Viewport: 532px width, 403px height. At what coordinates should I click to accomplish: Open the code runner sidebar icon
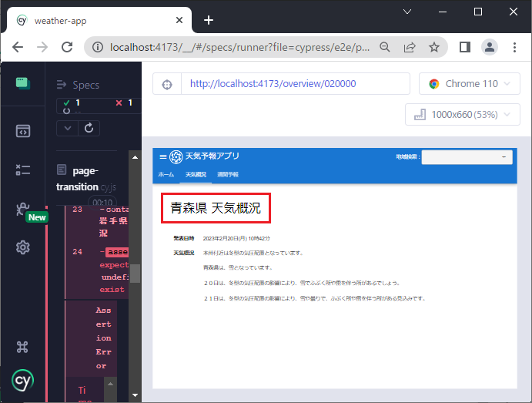(x=23, y=131)
